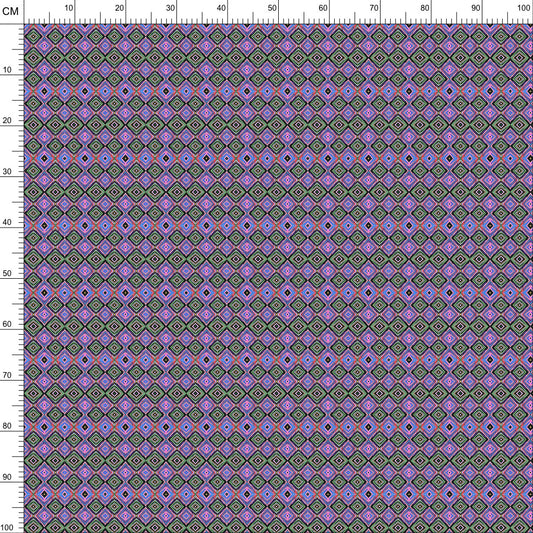533x533 pixels.
Task: Click the 10 label on vertical ruler
Action: 7,70
